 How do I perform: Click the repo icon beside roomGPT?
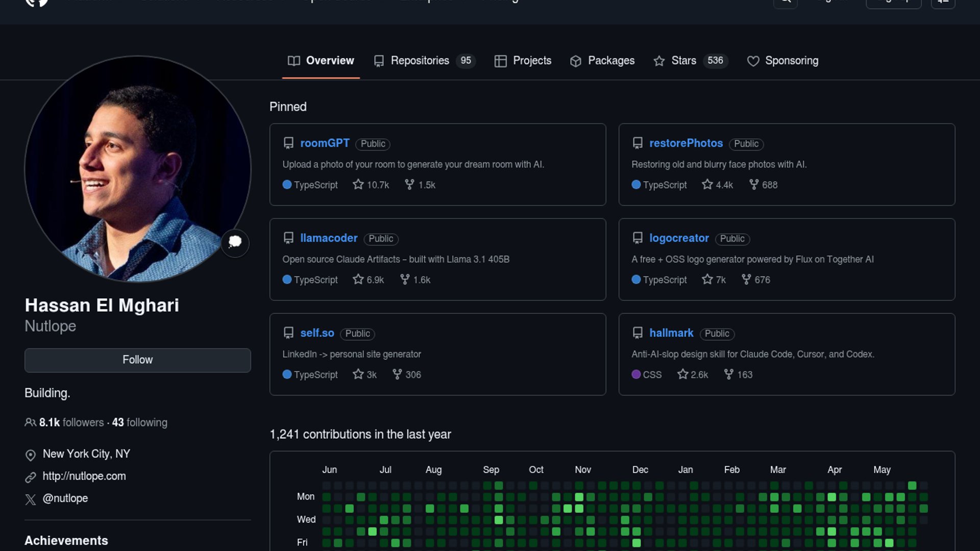(x=288, y=143)
